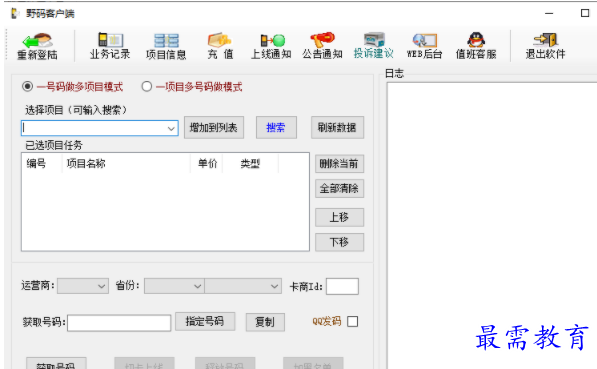597x369 pixels.
Task: Click 删除当前 delete current button
Action: pos(339,164)
